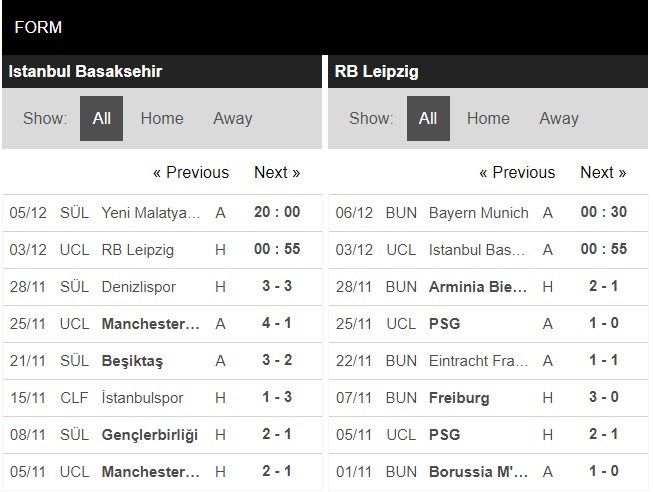653x492 pixels.
Task: Click the İstanbulspor opponent name
Action: coord(142,398)
